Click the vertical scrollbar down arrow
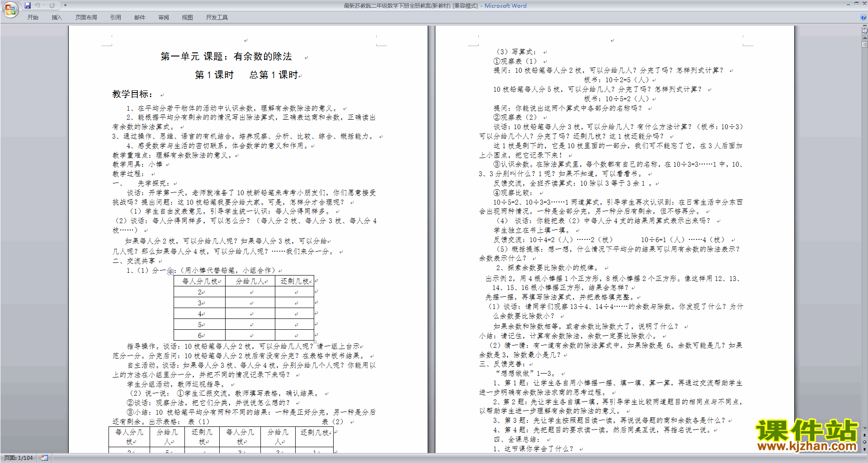This screenshot has height=463, width=868. click(x=864, y=428)
